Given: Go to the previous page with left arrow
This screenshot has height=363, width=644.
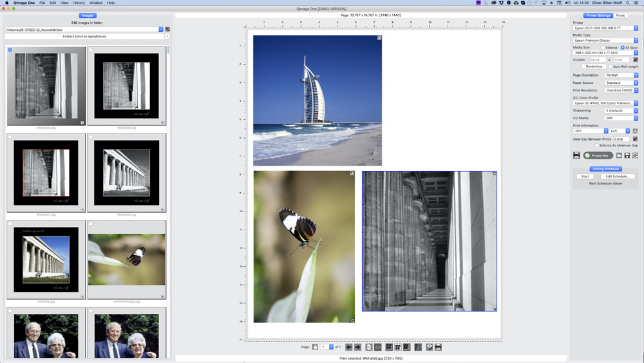Looking at the screenshot, I should tap(349, 347).
